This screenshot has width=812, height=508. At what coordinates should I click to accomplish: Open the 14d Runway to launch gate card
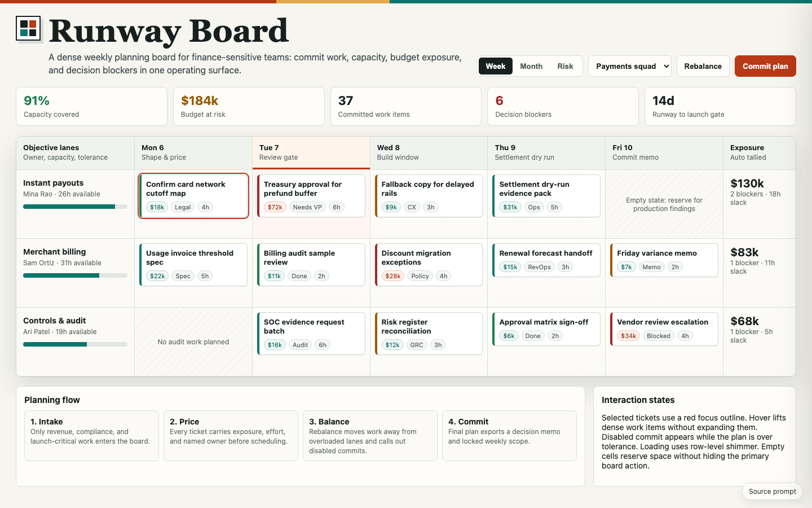tap(720, 106)
